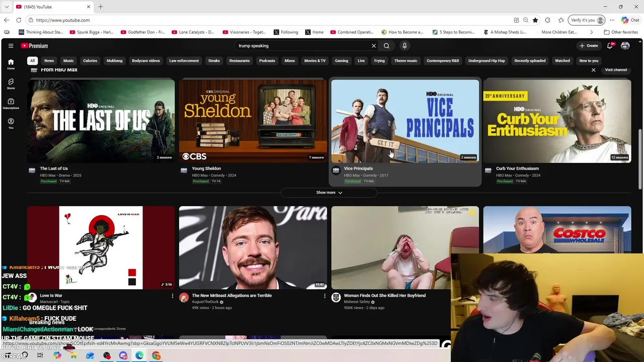Click the browser address bar URL
The image size is (644, 362).
point(63,20)
